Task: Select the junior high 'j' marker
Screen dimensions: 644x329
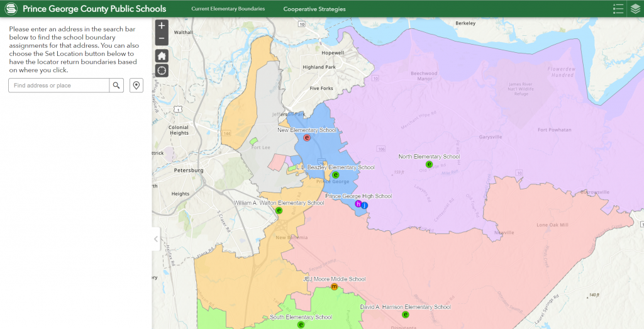Action: pyautogui.click(x=364, y=205)
